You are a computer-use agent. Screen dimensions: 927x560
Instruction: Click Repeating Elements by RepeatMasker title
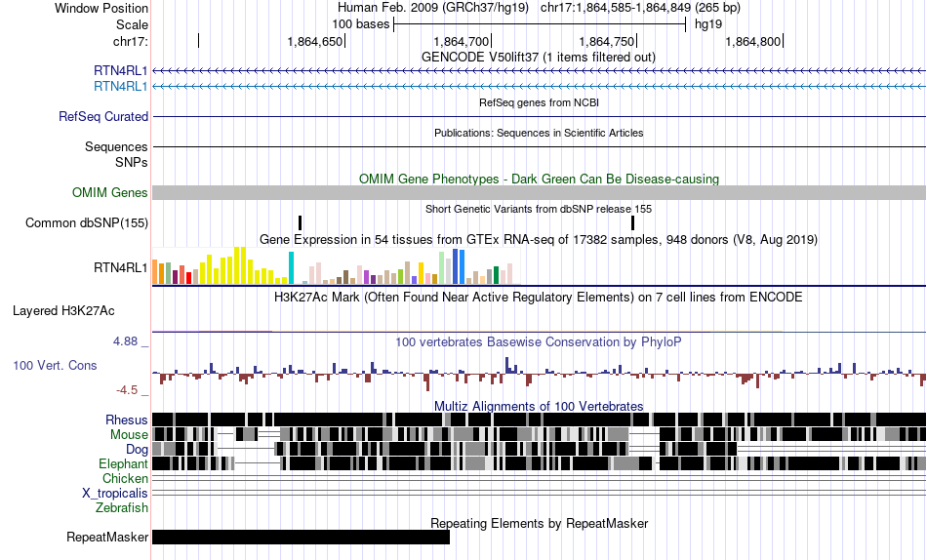pos(540,523)
